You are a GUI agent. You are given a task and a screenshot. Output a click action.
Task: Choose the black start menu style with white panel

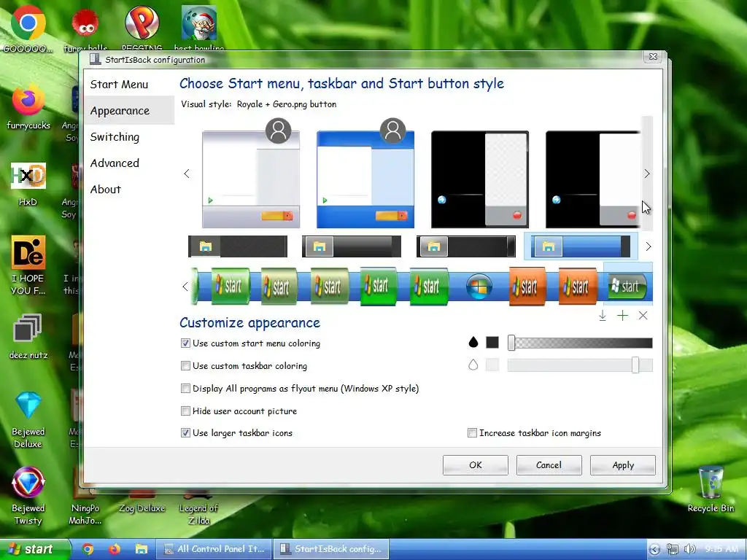click(x=593, y=179)
